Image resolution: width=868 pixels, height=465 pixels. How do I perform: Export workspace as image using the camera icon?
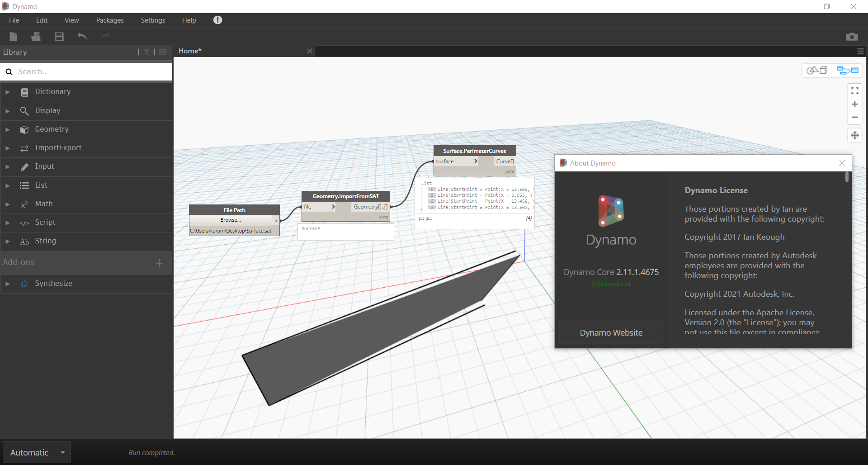(x=852, y=37)
